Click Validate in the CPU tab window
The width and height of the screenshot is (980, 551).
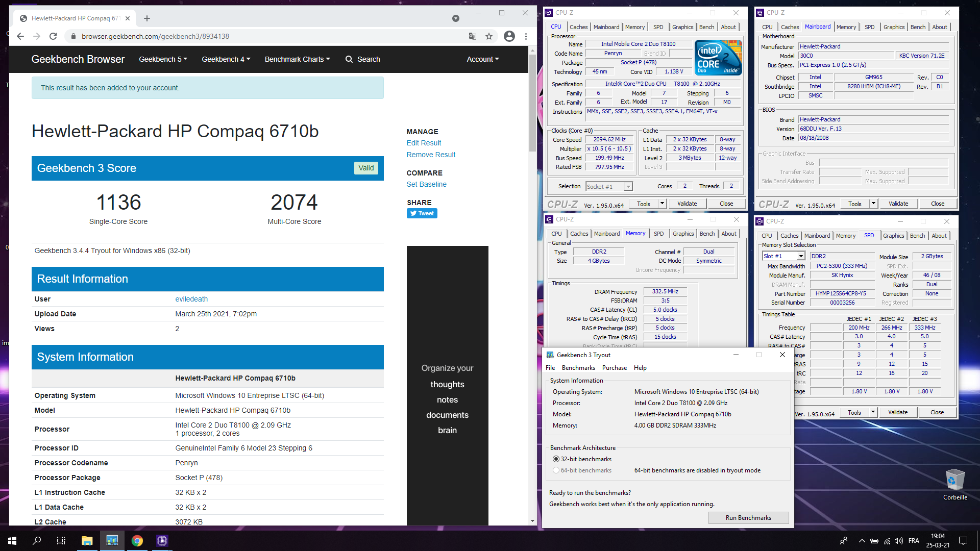(x=687, y=204)
